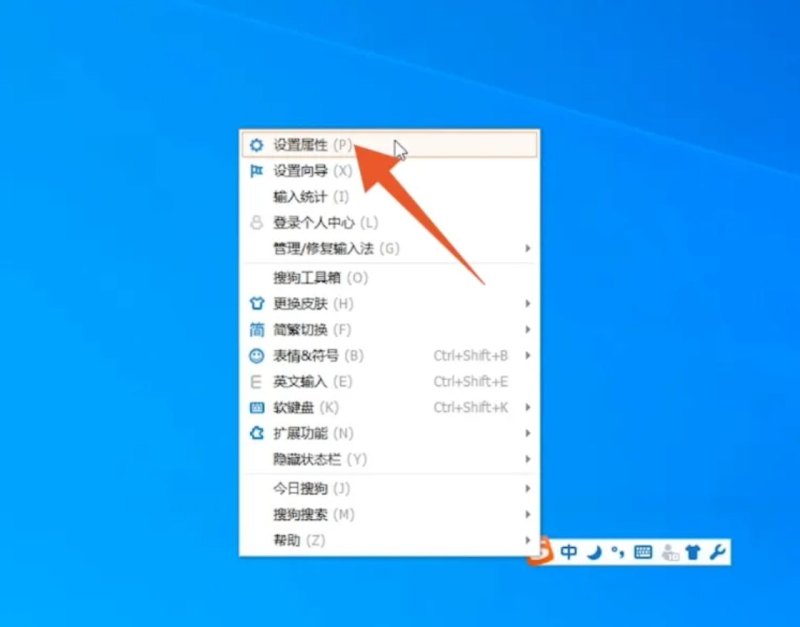
Task: Click the Ctrl+Shift+B shortcut text
Action: point(471,356)
